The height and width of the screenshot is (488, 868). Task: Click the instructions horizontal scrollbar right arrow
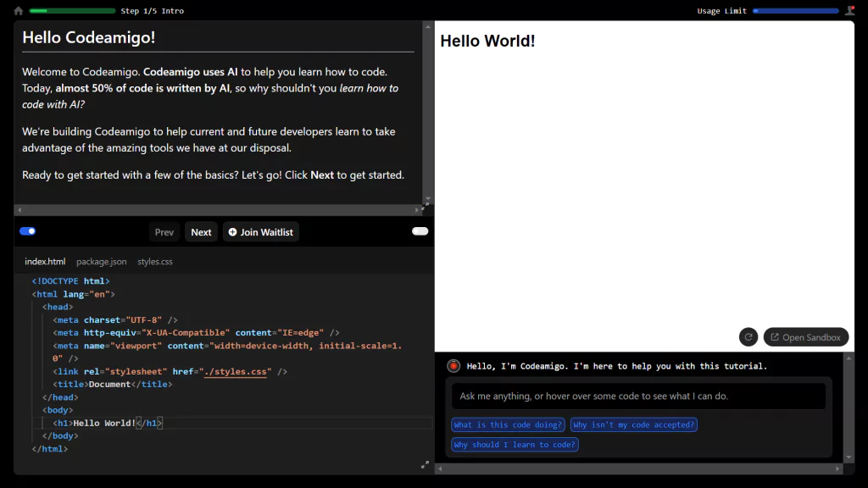pyautogui.click(x=417, y=210)
